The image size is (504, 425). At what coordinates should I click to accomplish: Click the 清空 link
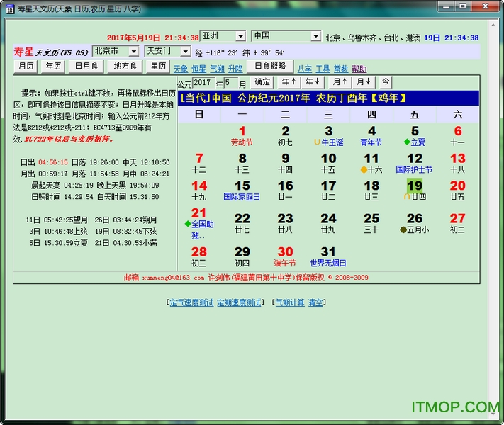[315, 302]
